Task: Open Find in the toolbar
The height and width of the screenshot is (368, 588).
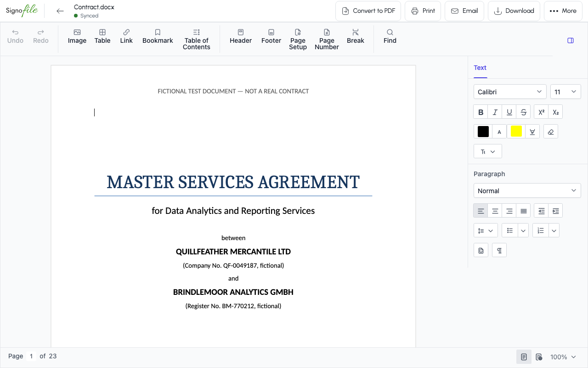Action: coord(390,36)
